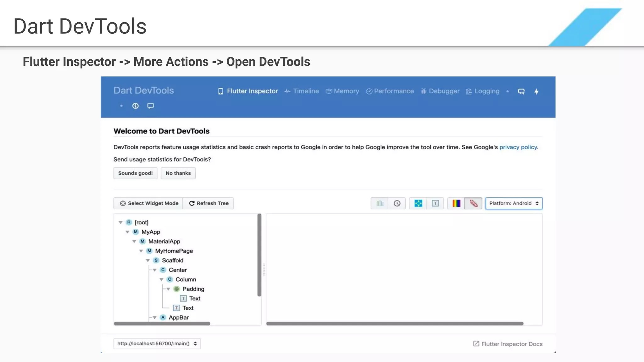Toggle the repaint rainbow button

pyautogui.click(x=456, y=203)
